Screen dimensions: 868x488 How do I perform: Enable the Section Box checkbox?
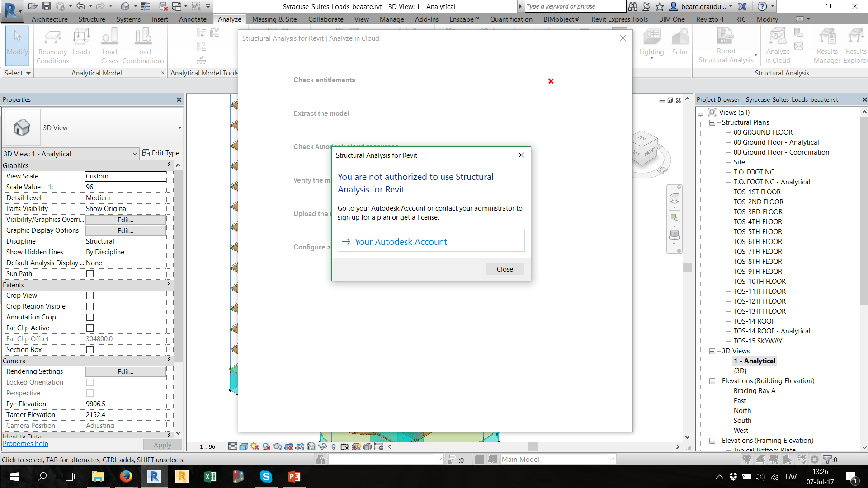(90, 349)
